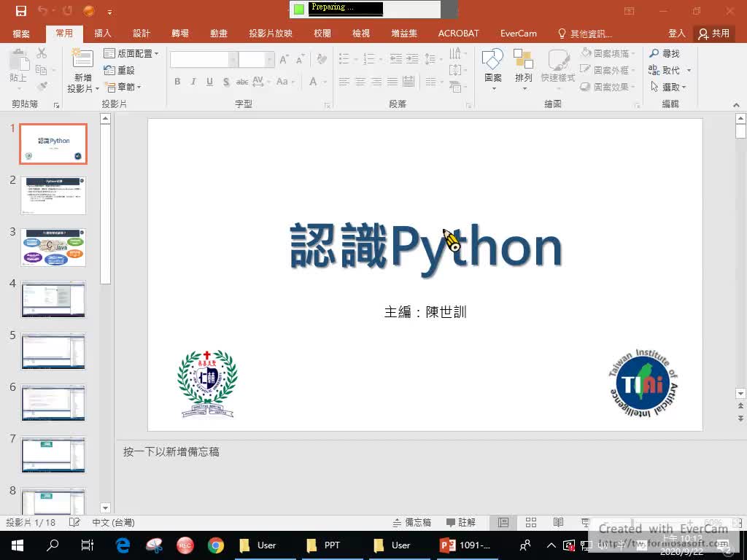The height and width of the screenshot is (560, 747).
Task: Switch to Reading view in the status bar
Action: click(558, 522)
